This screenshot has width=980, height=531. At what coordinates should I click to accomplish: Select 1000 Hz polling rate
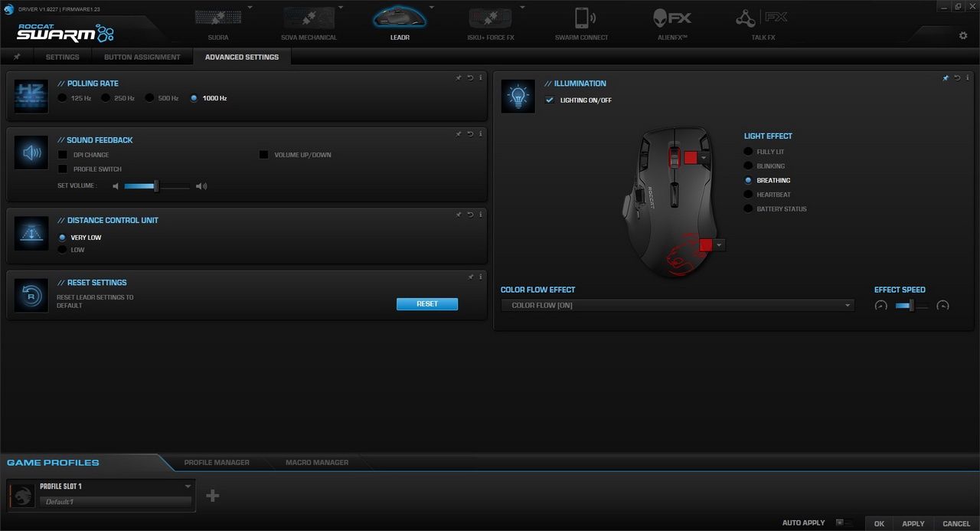tap(194, 98)
